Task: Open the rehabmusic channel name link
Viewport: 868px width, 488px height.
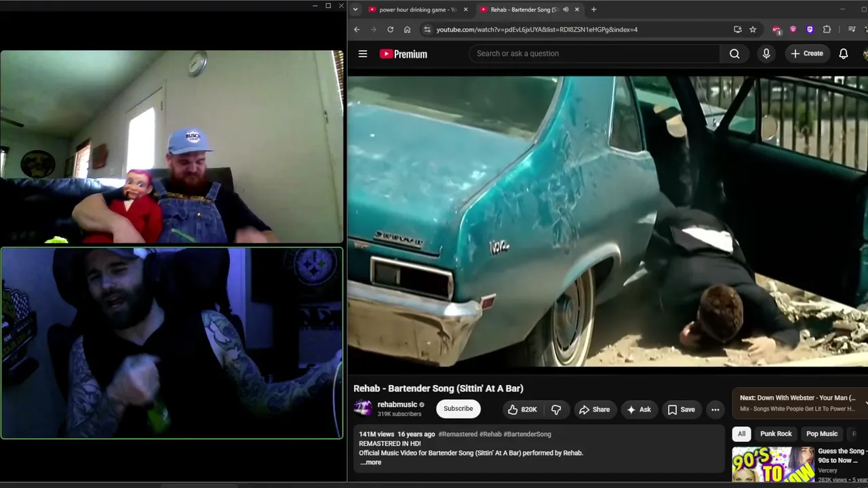Action: point(397,405)
